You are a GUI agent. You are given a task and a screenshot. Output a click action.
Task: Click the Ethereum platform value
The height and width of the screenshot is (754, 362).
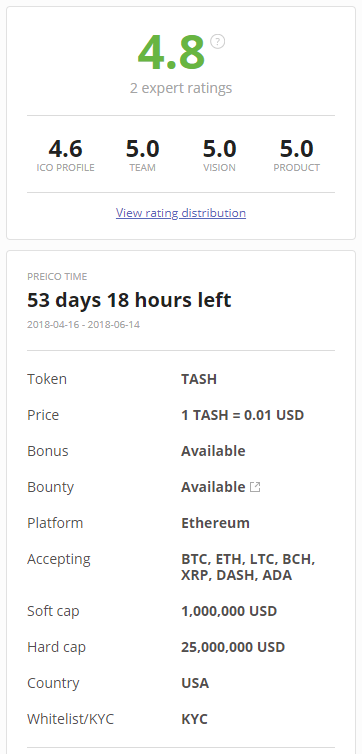tap(215, 523)
